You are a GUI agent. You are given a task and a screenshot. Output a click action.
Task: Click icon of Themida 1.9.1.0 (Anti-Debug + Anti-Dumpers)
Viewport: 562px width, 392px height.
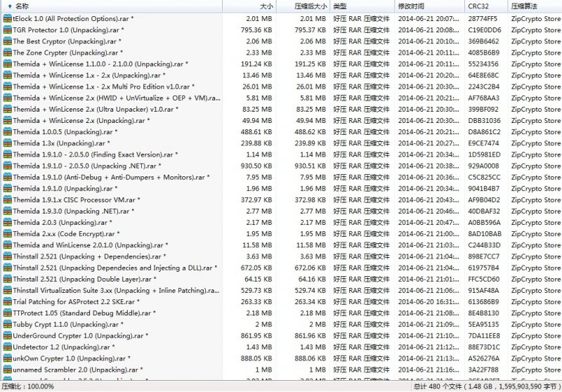pyautogui.click(x=7, y=177)
